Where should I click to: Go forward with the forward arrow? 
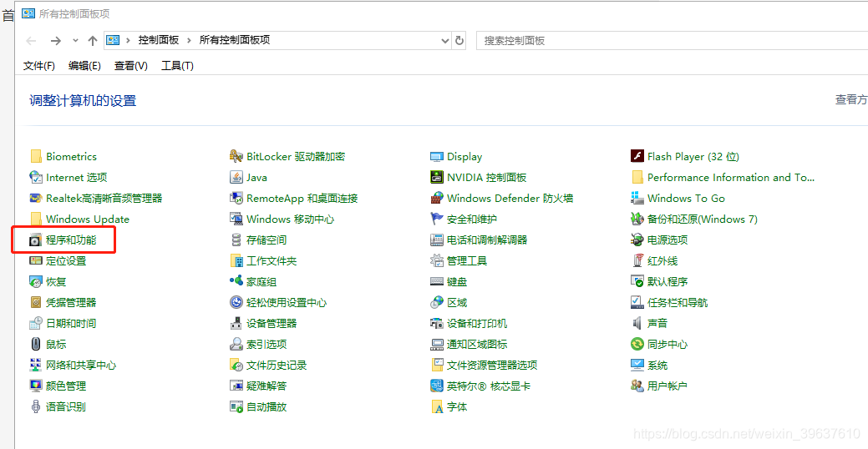click(55, 40)
